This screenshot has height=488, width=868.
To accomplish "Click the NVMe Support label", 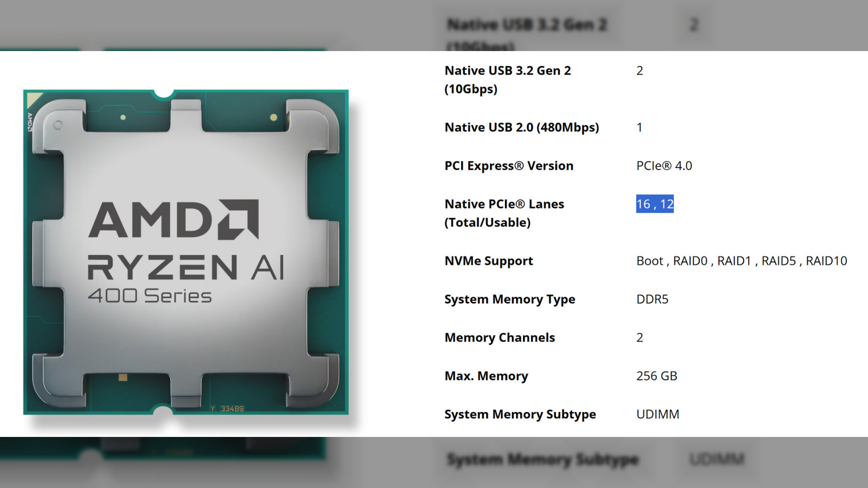I will (488, 260).
